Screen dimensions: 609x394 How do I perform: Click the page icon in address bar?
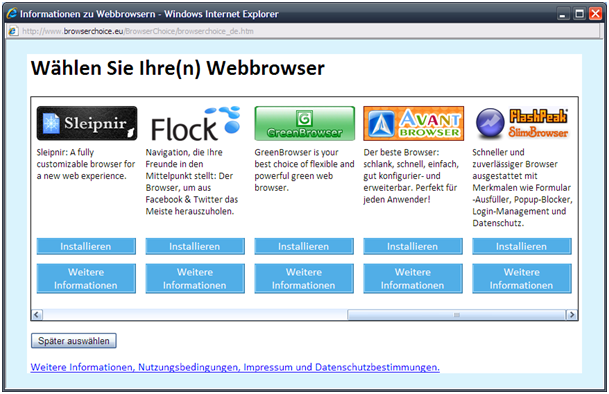[x=13, y=31]
